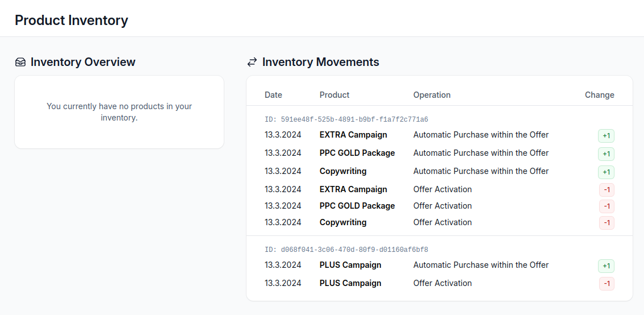Select the -1 badge for PPC GOLD Package
This screenshot has width=644, height=315.
[x=607, y=206]
